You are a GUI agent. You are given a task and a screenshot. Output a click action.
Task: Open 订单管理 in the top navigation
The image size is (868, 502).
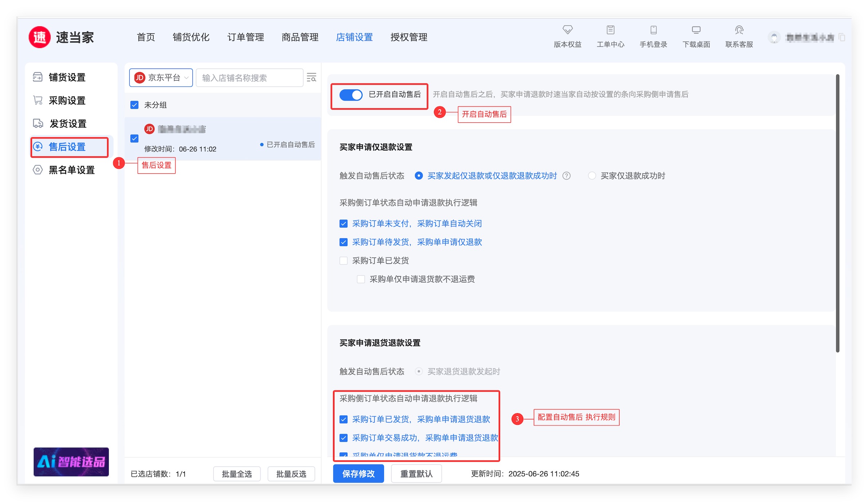pos(246,37)
